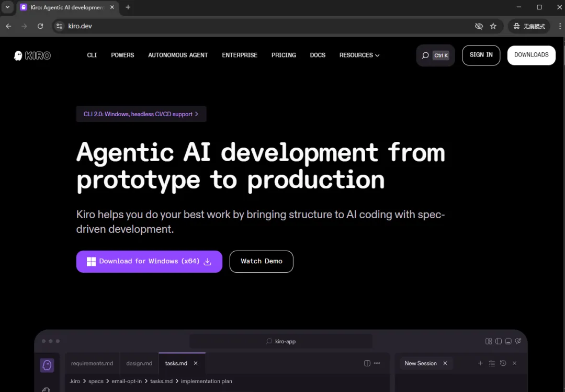Image resolution: width=565 pixels, height=392 pixels.
Task: Go to the POWERS page
Action: click(122, 55)
